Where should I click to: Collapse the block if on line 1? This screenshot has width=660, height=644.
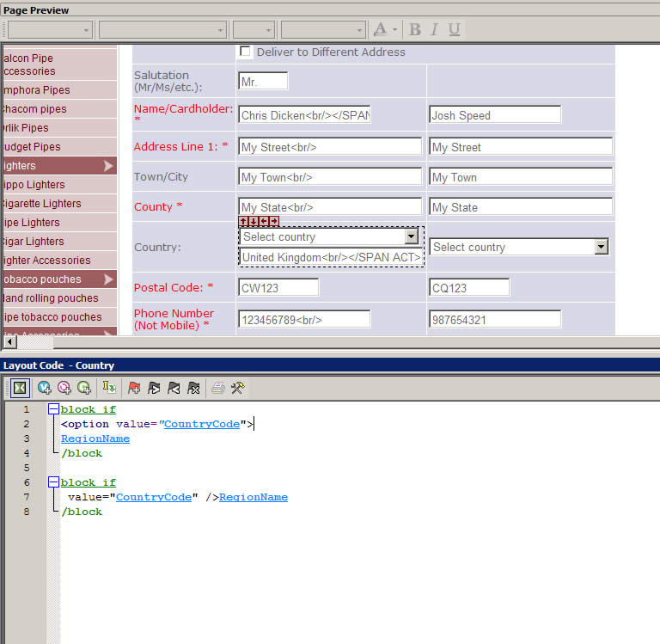pyautogui.click(x=53, y=409)
